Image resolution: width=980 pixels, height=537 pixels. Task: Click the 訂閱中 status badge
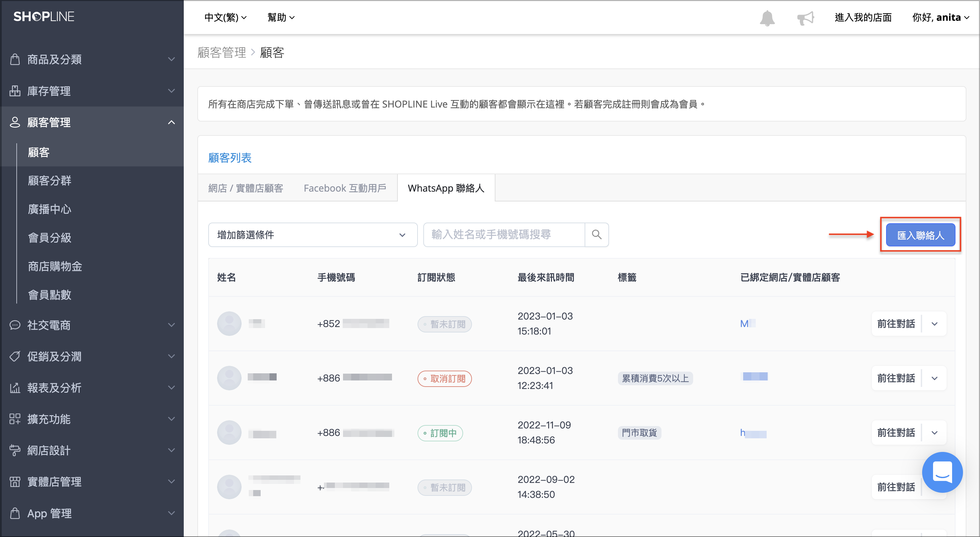tap(440, 433)
